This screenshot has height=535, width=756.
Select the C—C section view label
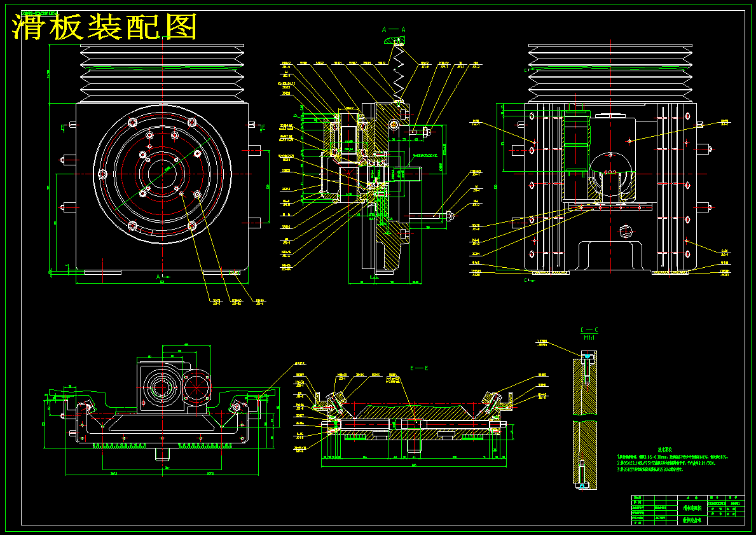point(589,330)
